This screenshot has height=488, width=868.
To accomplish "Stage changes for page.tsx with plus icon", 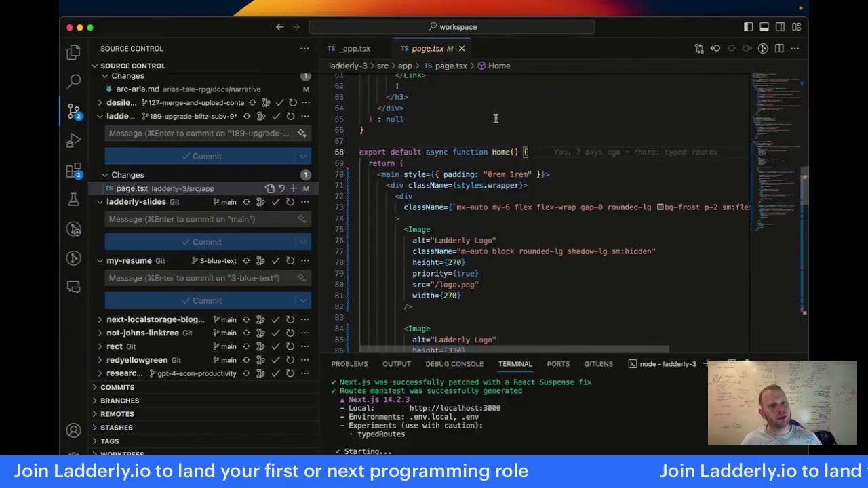I will (294, 188).
